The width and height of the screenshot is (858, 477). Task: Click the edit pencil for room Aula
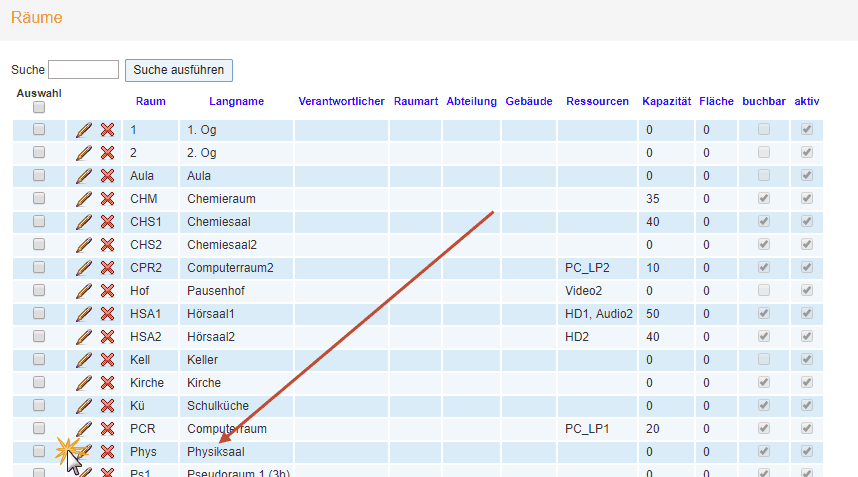point(84,176)
